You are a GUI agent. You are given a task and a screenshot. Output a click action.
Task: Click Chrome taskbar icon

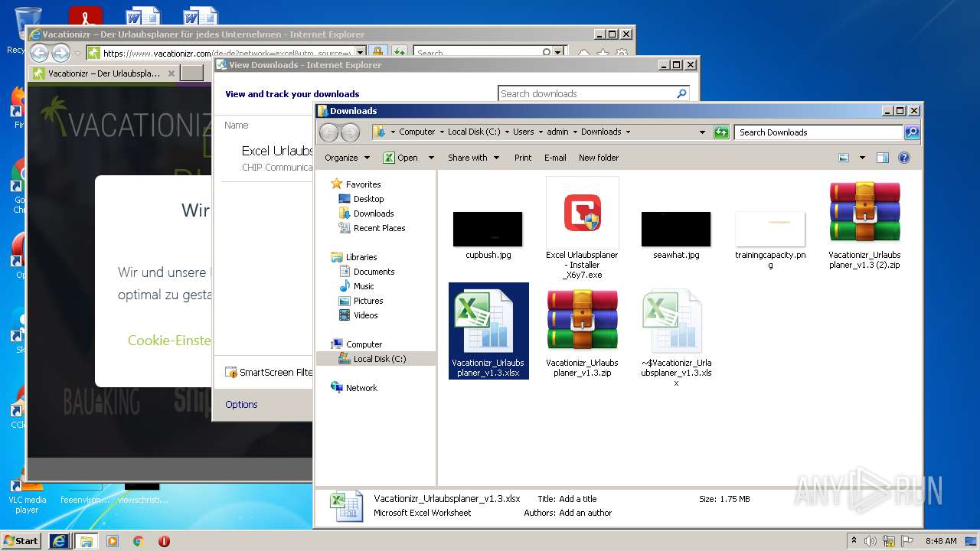138,541
